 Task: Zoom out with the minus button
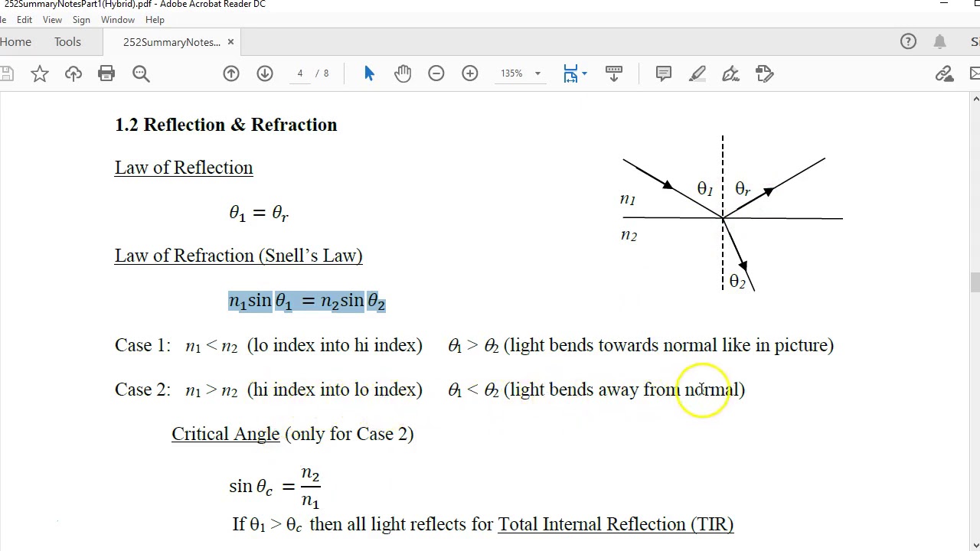coord(436,73)
